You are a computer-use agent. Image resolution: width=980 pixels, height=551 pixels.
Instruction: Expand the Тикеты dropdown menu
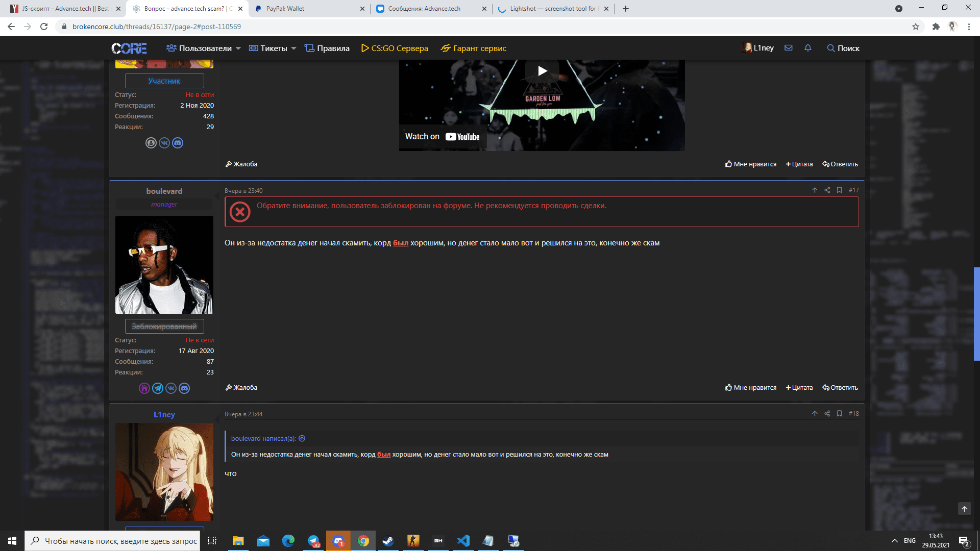(273, 48)
